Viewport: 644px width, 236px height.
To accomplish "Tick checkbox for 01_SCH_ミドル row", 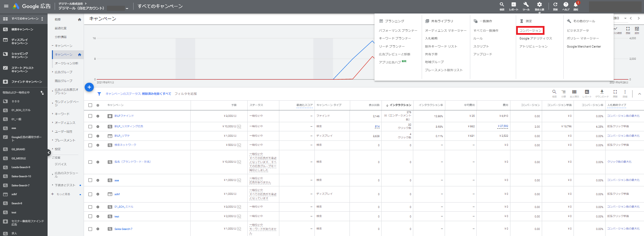I will point(90,207).
